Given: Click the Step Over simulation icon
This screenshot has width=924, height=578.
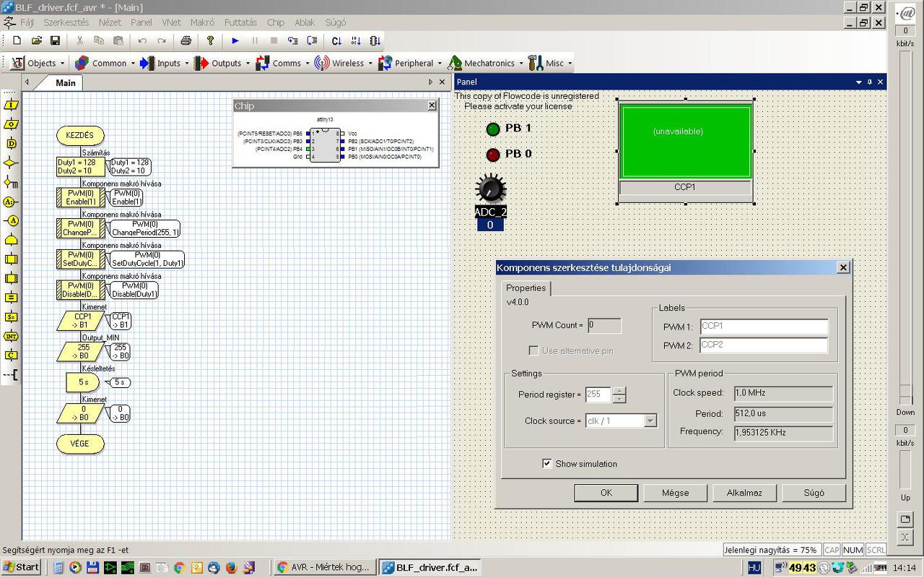Looking at the screenshot, I should pos(312,41).
